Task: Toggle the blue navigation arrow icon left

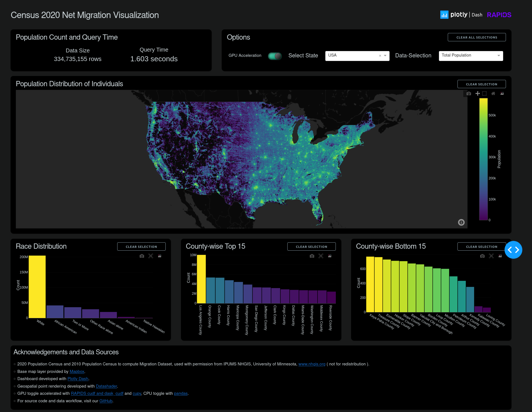Action: 510,250
